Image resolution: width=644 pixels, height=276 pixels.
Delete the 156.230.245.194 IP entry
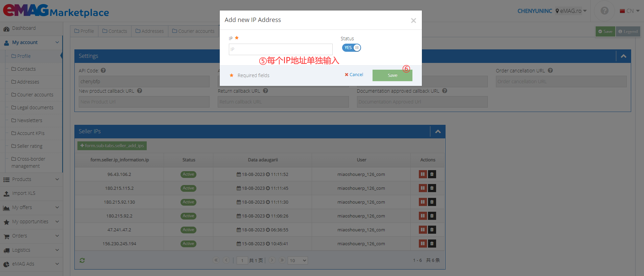point(432,244)
